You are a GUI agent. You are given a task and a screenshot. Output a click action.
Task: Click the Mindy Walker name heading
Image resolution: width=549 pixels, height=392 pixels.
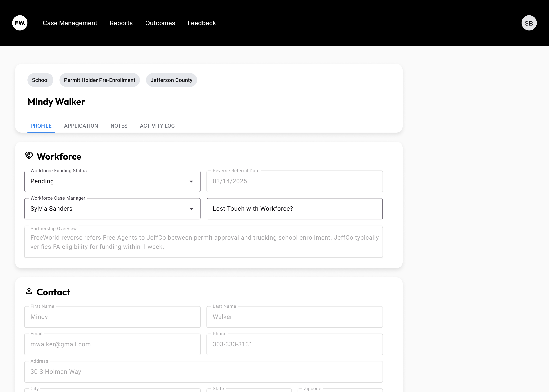point(56,102)
